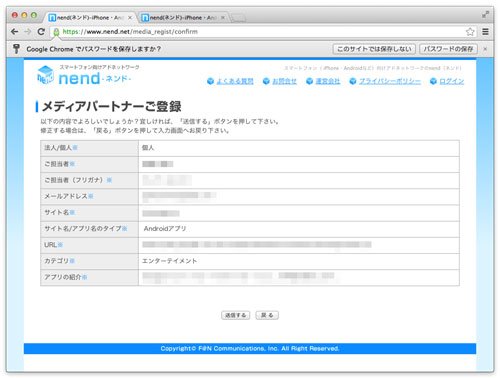Click the メディアパートナーご登録 heading
This screenshot has height=378, width=500.
pyautogui.click(x=112, y=106)
